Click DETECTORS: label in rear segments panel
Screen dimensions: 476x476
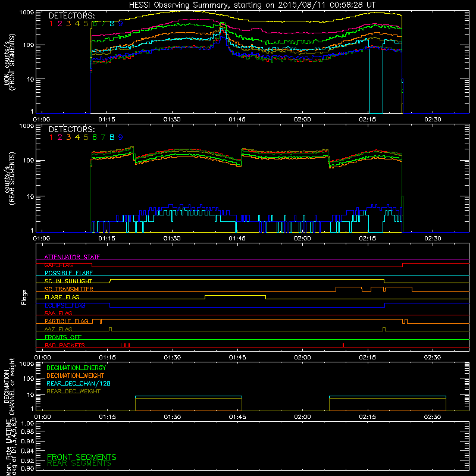coord(71,129)
